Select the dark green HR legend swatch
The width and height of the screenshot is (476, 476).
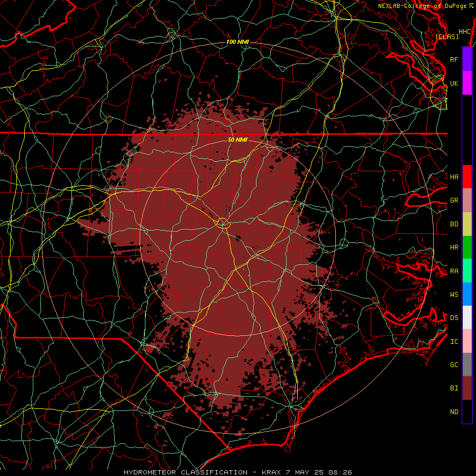(467, 247)
